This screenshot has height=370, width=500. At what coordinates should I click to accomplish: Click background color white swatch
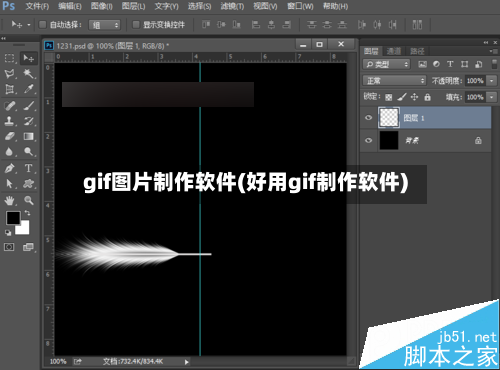coord(24,229)
